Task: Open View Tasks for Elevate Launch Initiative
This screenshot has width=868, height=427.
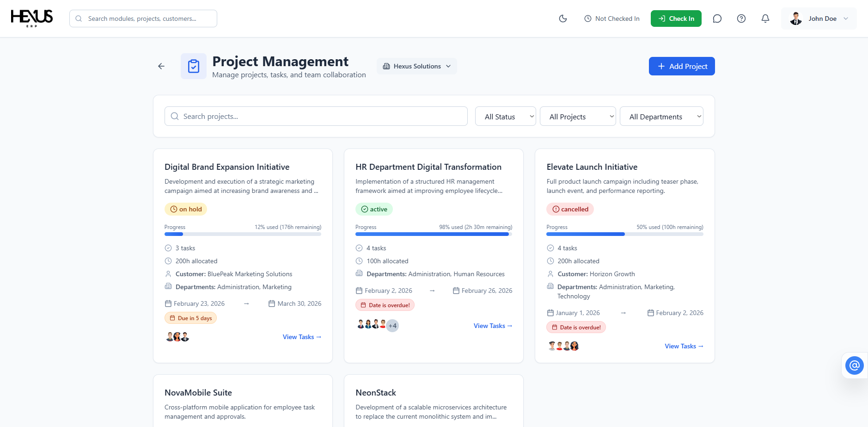Action: tap(684, 346)
